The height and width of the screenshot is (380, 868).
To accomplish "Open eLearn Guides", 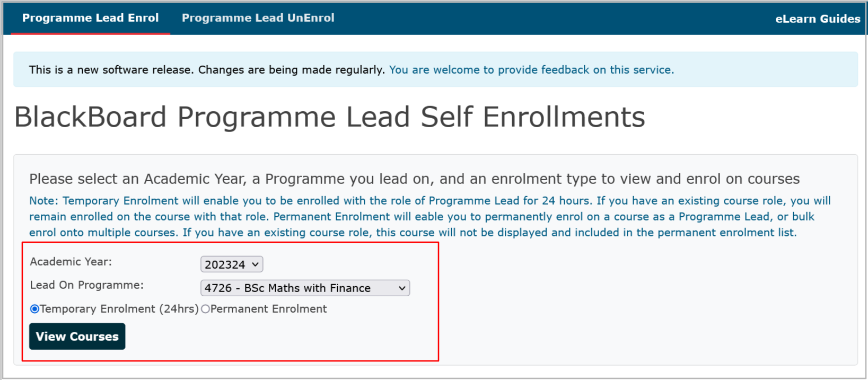I will [x=817, y=19].
